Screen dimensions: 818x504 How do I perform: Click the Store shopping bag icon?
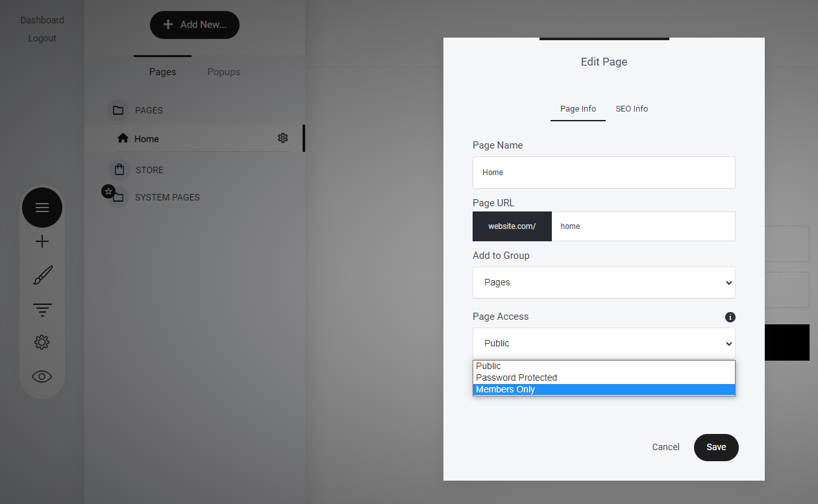coord(119,170)
